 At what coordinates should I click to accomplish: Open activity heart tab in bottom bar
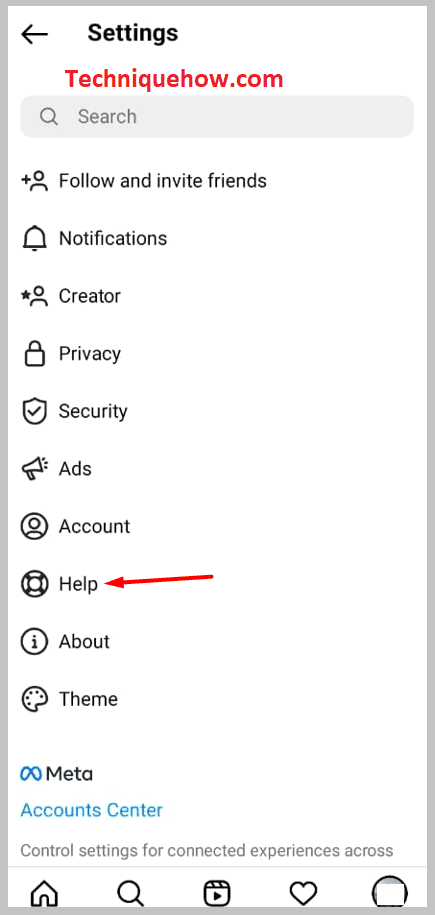coord(303,893)
